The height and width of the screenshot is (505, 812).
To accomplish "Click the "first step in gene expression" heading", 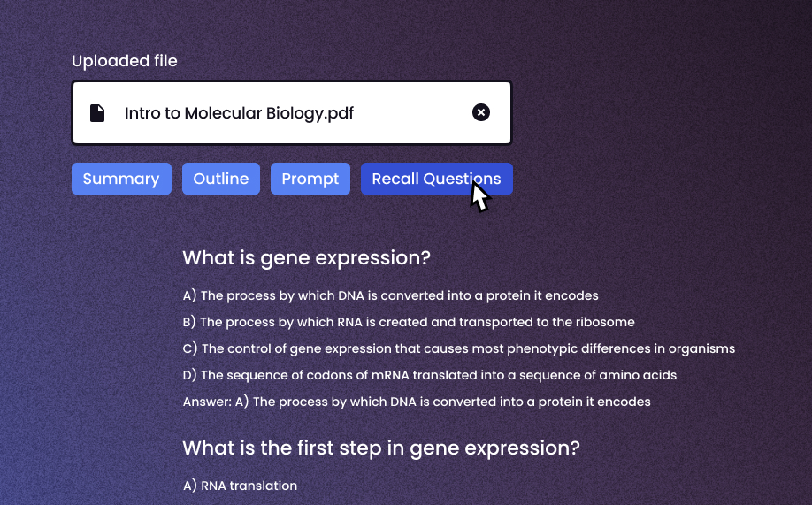I will click(380, 448).
